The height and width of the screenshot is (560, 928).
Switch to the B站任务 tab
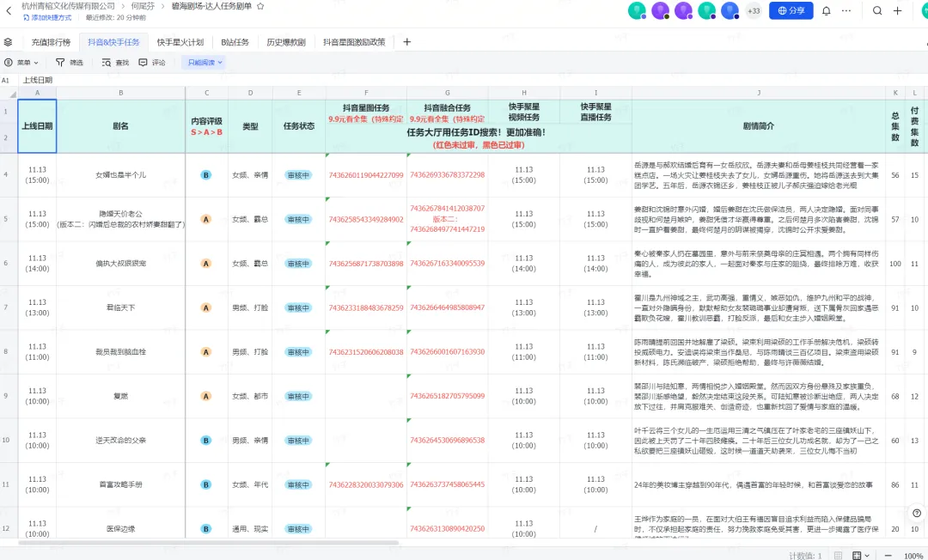[x=235, y=42]
